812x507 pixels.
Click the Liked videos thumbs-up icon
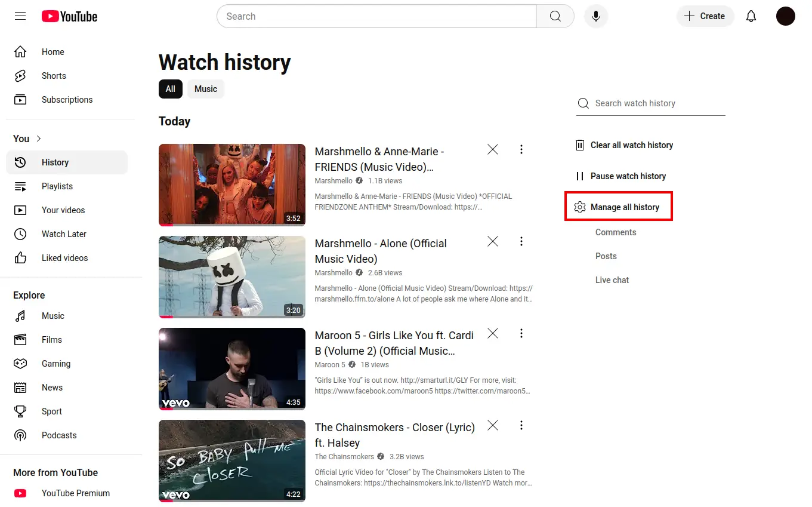click(20, 258)
